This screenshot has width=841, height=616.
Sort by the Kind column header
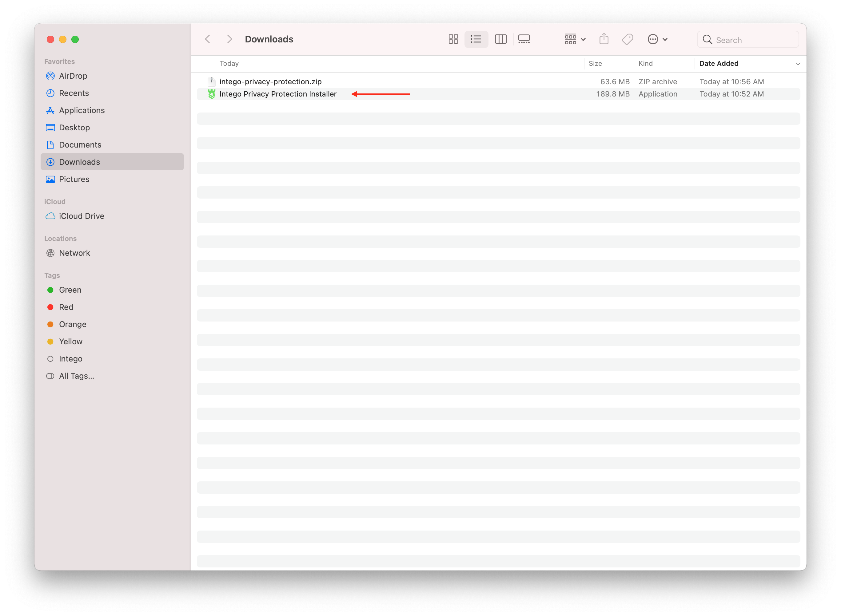pyautogui.click(x=664, y=63)
